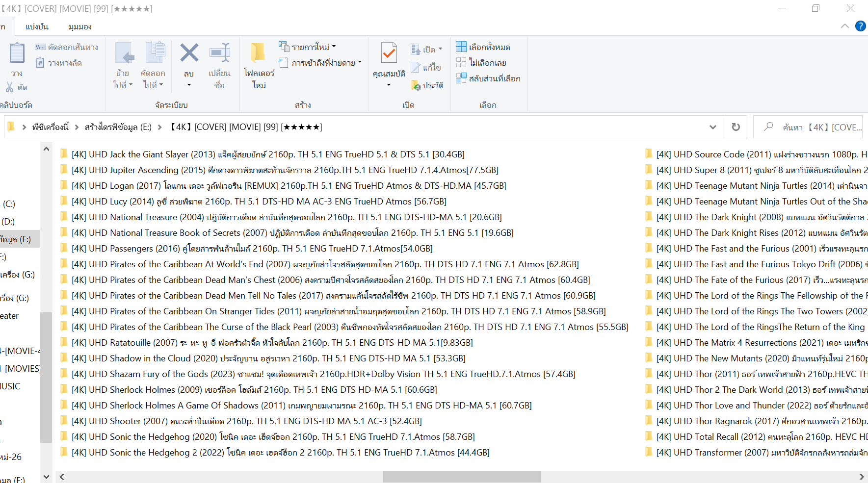Open the Delete options dropdown arrow

[x=189, y=85]
